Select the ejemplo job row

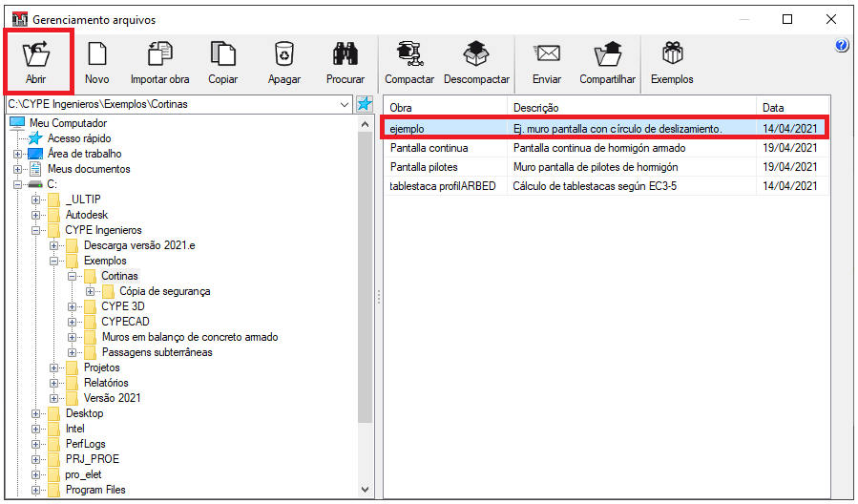pyautogui.click(x=606, y=129)
